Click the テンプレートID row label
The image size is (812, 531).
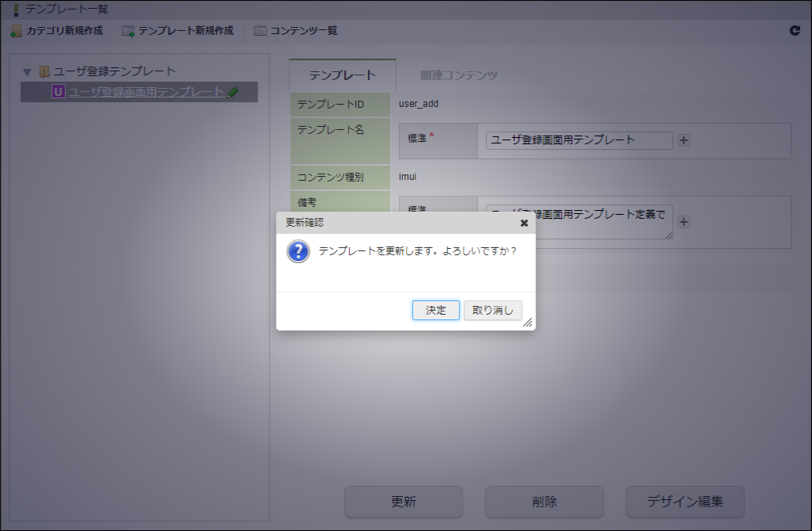coord(331,105)
